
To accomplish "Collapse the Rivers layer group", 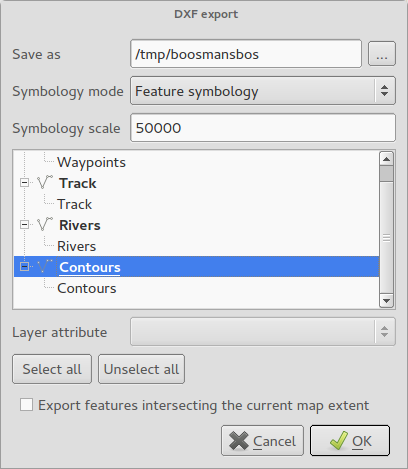I will [x=24, y=224].
